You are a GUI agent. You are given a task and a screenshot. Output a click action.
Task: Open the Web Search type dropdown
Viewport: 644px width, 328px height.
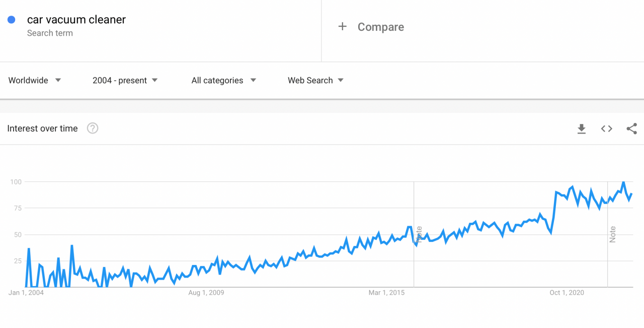[315, 80]
